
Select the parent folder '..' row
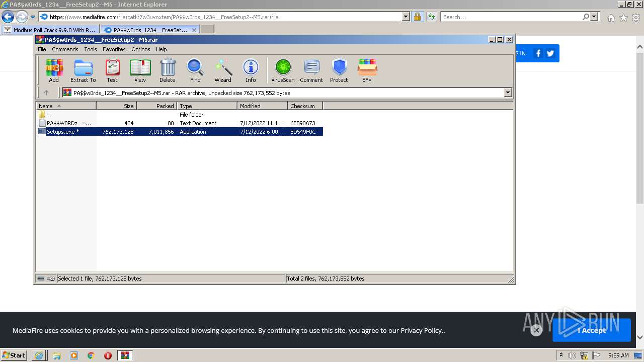180,115
